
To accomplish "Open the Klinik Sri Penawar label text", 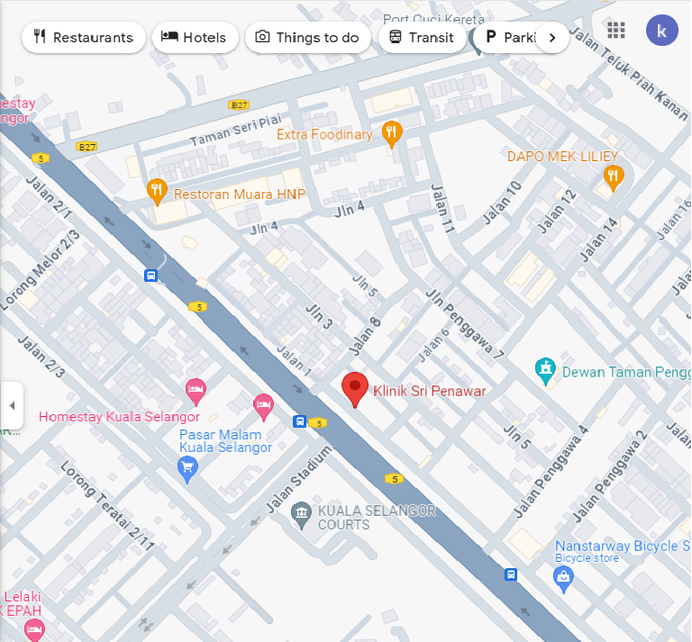I will [429, 391].
